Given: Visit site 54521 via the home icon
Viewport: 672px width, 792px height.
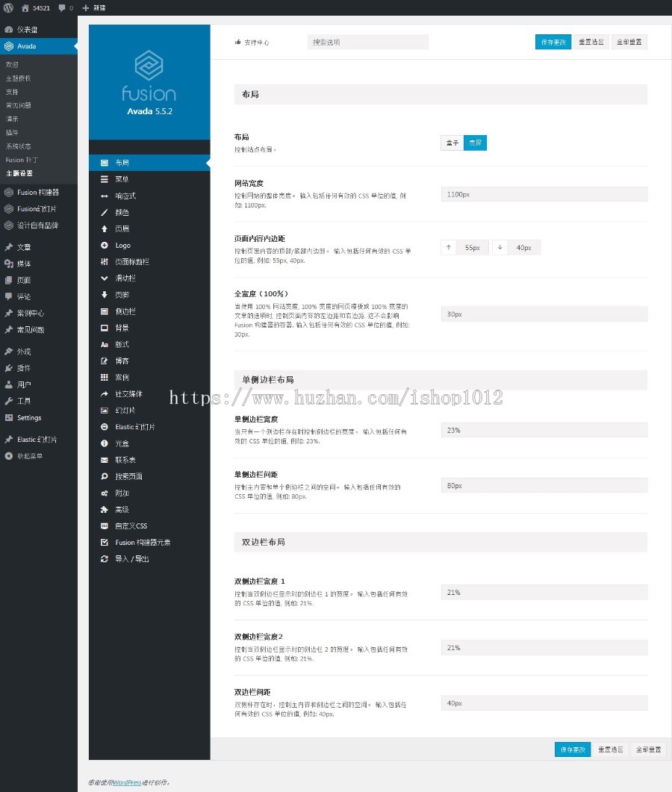Looking at the screenshot, I should click(x=35, y=7).
